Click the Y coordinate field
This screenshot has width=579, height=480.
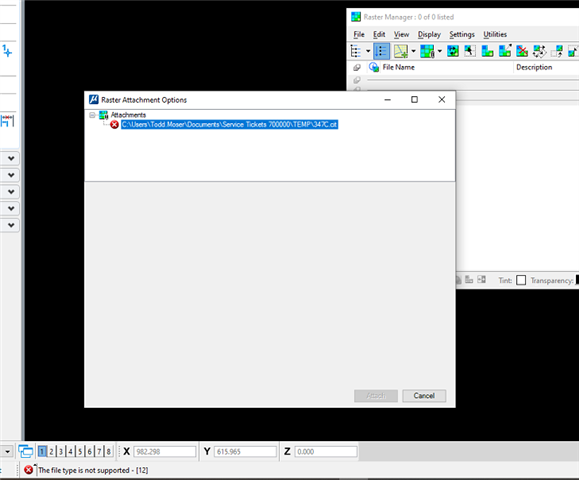(x=245, y=452)
